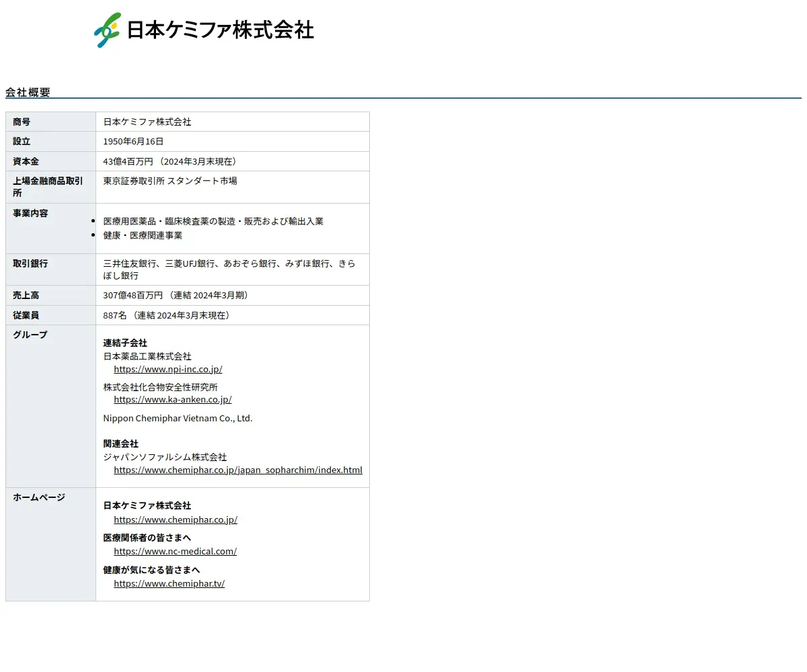Click ジャパンソファルシム株式会社 company name

(x=165, y=457)
